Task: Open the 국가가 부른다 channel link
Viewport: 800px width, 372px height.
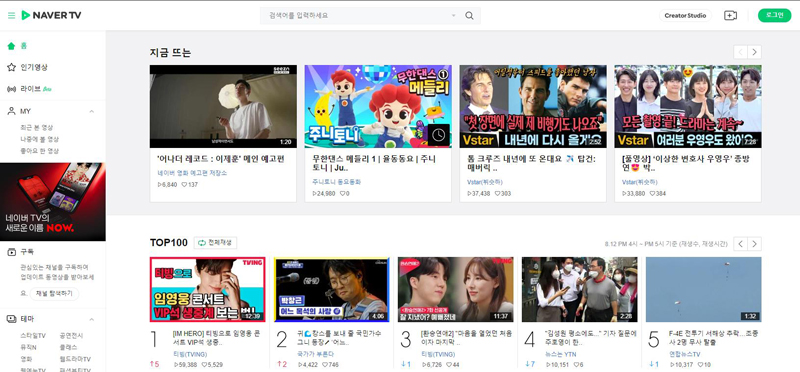Action: pos(315,354)
